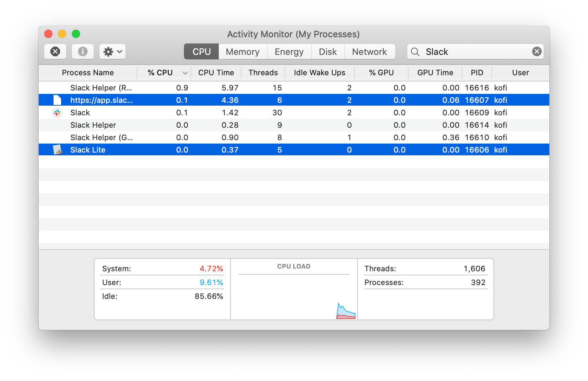Click the Threads value 30
Viewport: 588px width, 381px height.
pyautogui.click(x=277, y=113)
